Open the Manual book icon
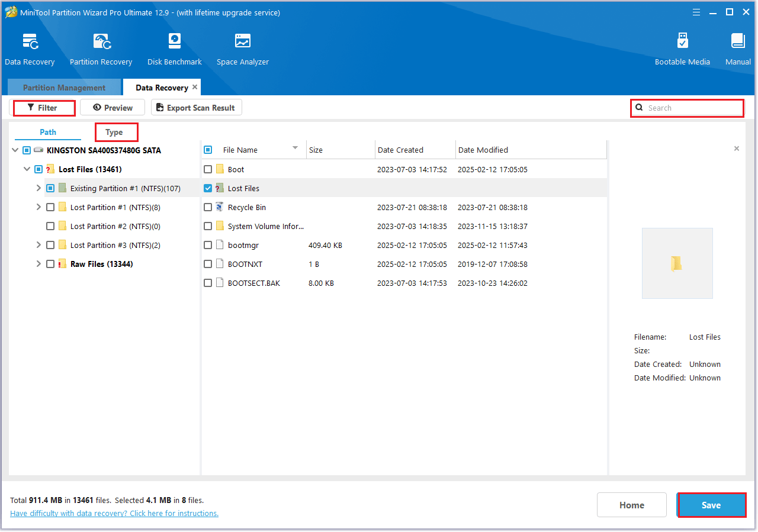The height and width of the screenshot is (532, 758). 738,41
